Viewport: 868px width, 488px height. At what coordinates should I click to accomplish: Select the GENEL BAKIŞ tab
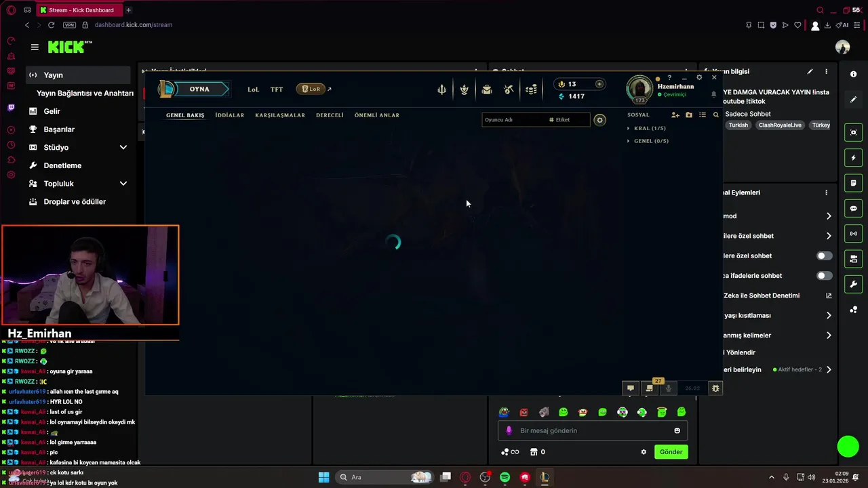[x=185, y=115]
